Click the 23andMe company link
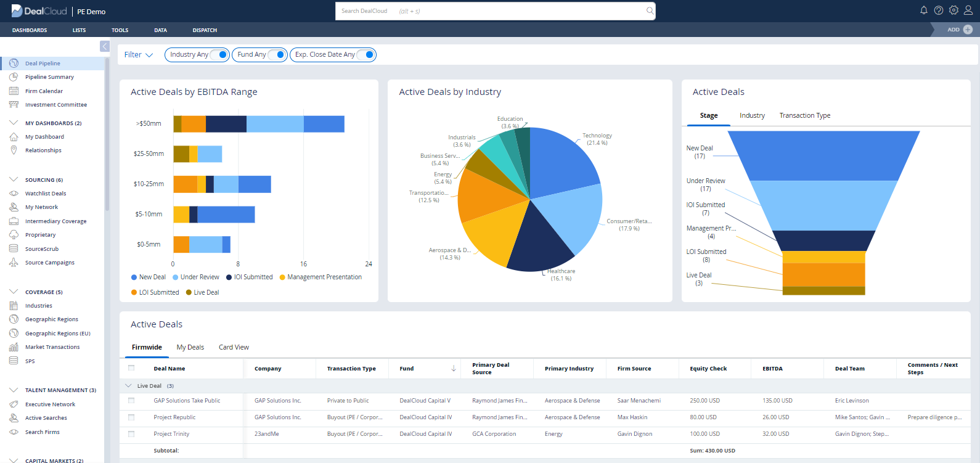Screen dimensions: 980x463 click(267, 434)
